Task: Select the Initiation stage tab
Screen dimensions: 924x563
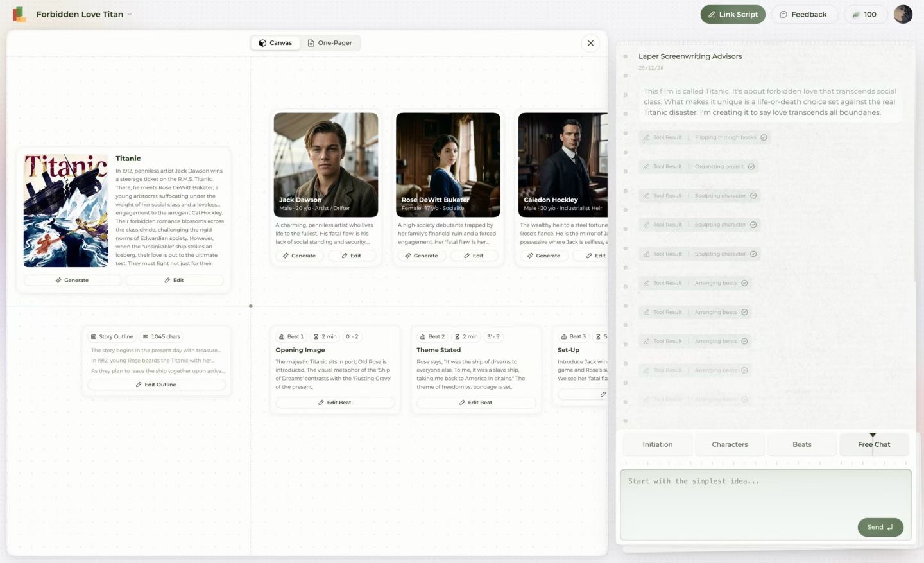Action: (x=658, y=444)
